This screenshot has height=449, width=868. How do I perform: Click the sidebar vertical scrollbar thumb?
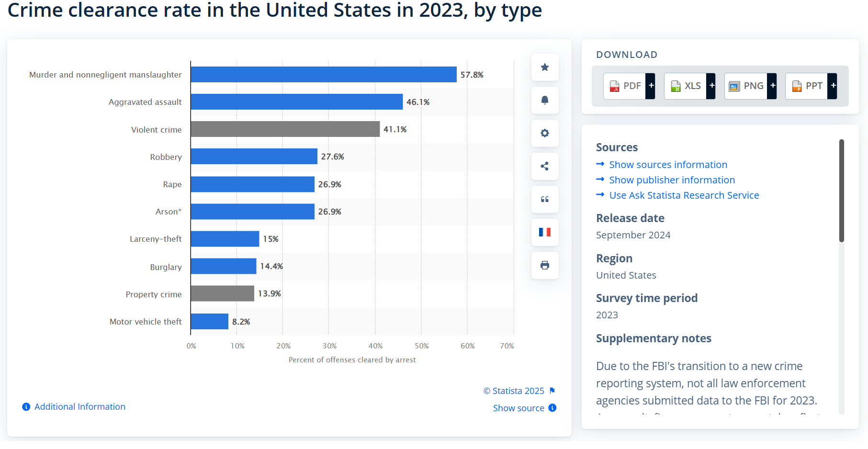coord(841,191)
